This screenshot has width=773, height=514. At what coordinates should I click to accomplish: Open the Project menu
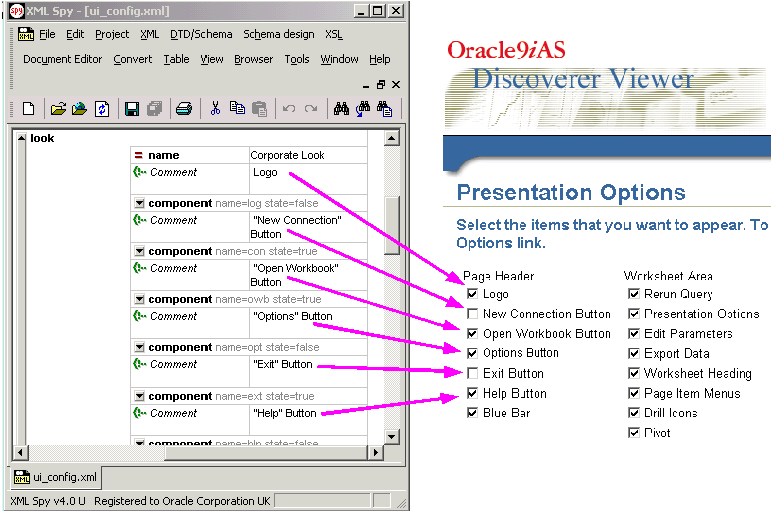112,34
